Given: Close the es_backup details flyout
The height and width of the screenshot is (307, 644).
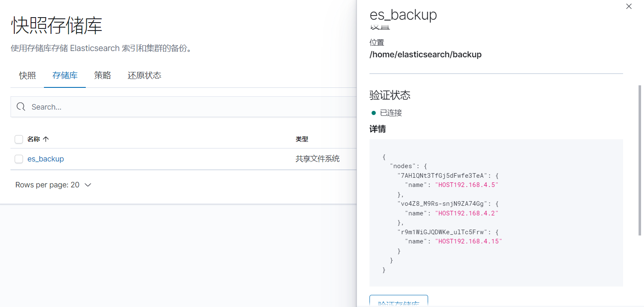Looking at the screenshot, I should click(629, 6).
